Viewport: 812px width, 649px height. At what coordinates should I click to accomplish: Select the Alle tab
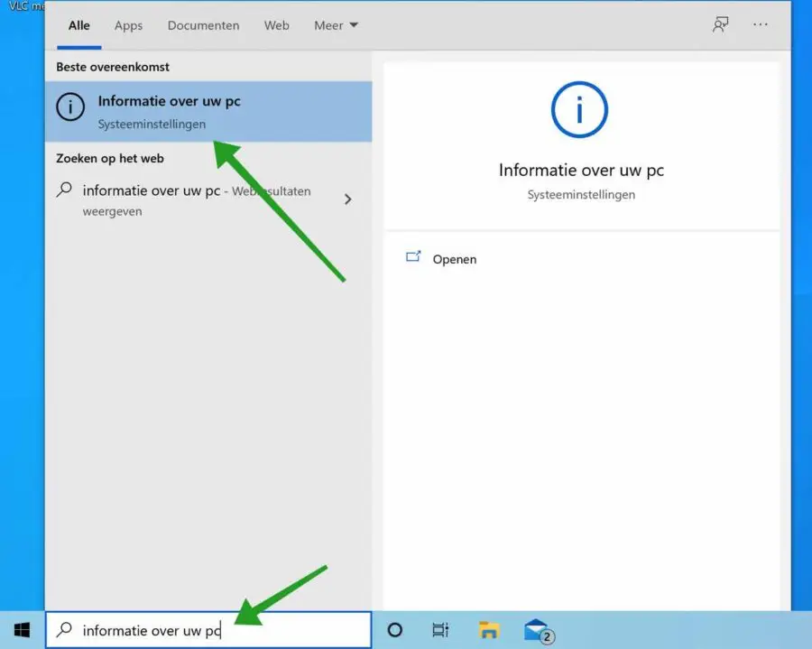(x=79, y=25)
